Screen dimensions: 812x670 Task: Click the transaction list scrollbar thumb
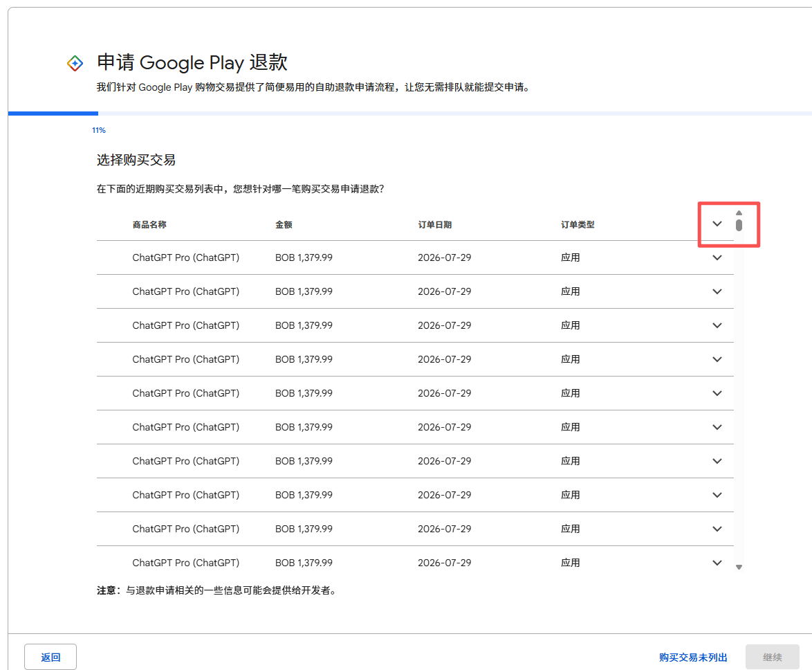[739, 226]
